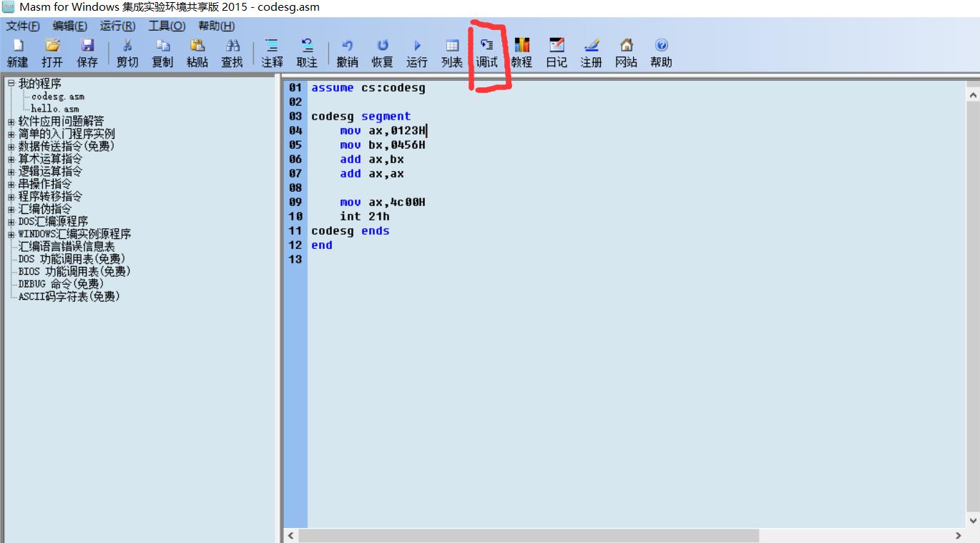Click line 'assume cs:codesg' in editor

pyautogui.click(x=368, y=88)
